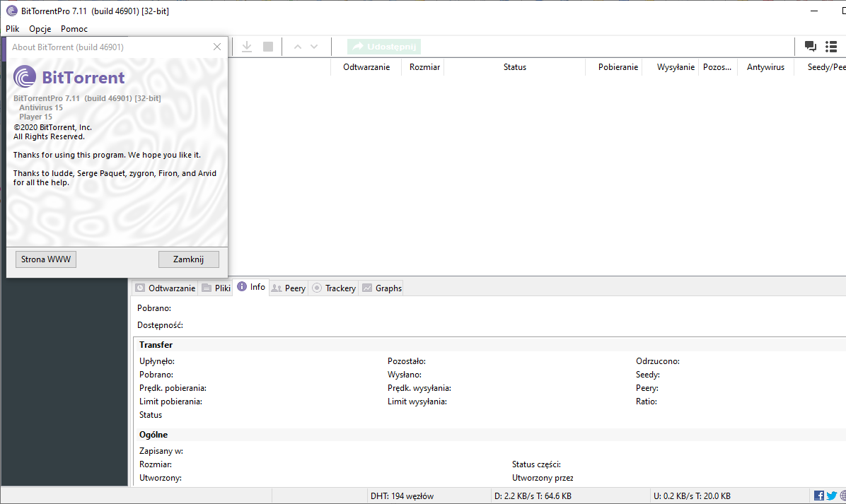Switch to the Pliki tab
Image resolution: width=846 pixels, height=504 pixels.
(x=216, y=288)
